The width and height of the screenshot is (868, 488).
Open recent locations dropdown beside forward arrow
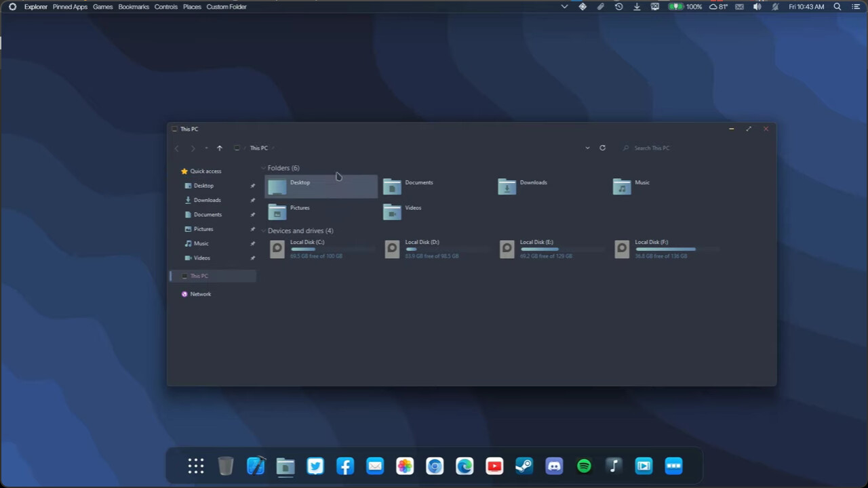(206, 148)
